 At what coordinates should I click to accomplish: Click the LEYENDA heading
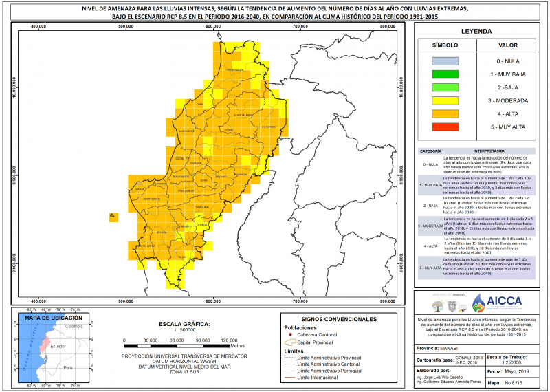tap(476, 31)
